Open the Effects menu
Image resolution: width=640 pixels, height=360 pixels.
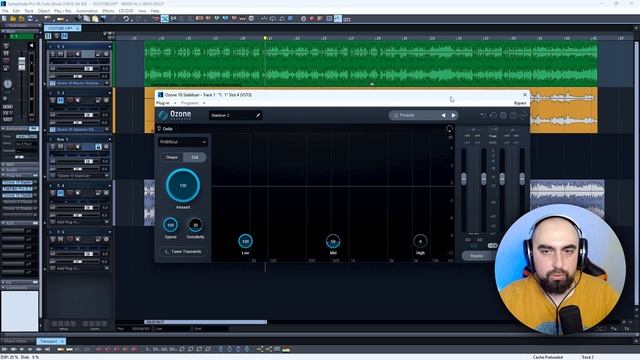[108, 11]
